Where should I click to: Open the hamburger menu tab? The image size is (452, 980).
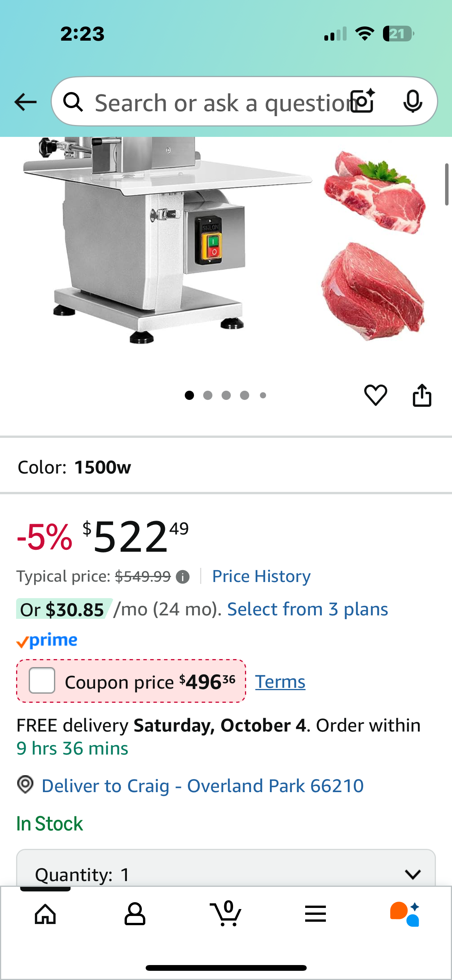[316, 914]
